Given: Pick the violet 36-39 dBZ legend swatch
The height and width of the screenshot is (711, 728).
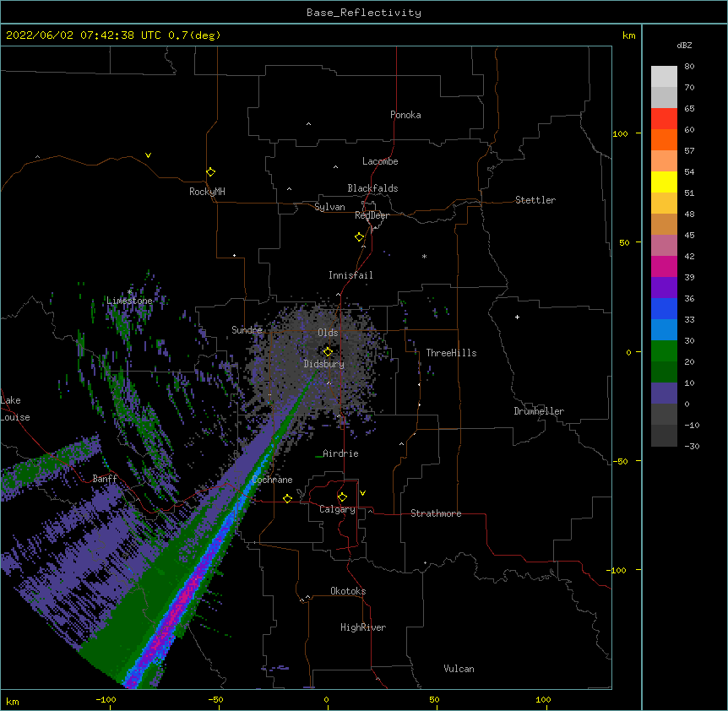Looking at the screenshot, I should click(664, 288).
